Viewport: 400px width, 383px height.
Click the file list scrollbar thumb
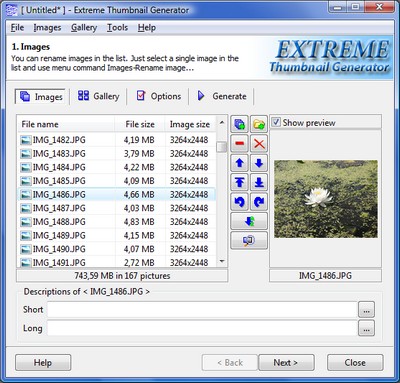point(222,147)
